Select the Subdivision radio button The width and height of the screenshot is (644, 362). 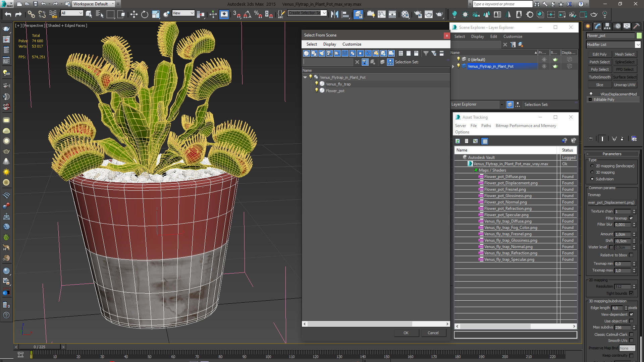point(592,179)
